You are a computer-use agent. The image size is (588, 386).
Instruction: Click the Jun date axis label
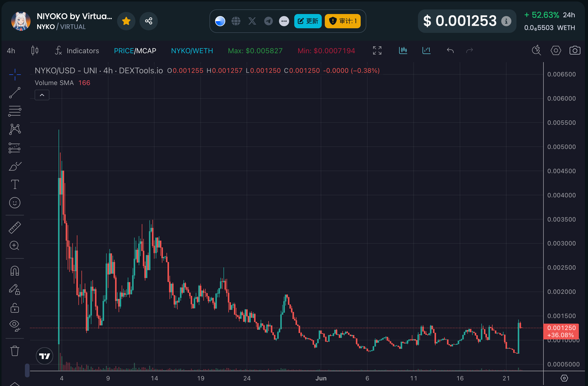321,378
